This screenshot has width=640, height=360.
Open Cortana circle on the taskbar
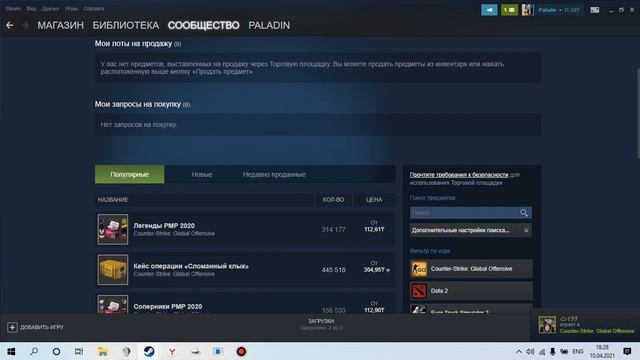[x=56, y=351]
